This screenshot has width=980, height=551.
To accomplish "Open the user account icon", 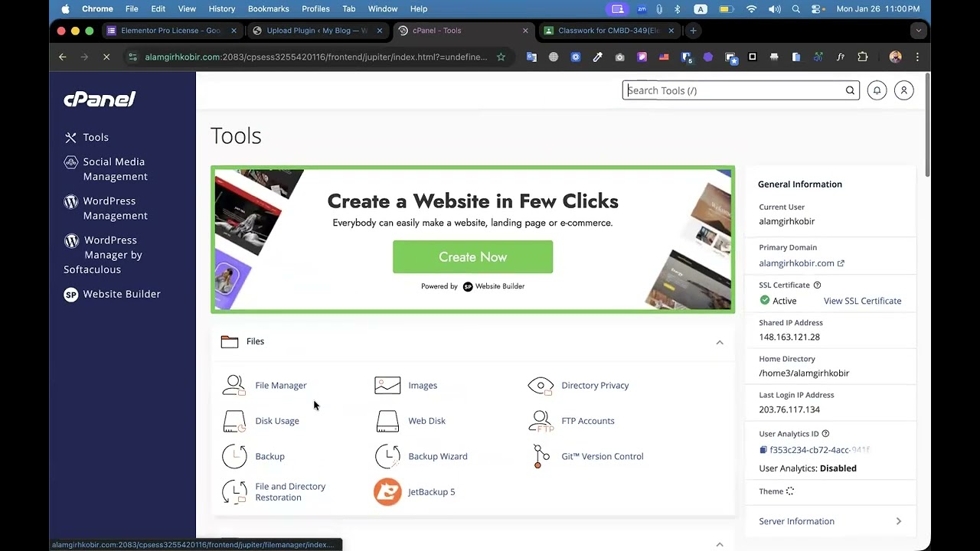I will coord(903,90).
